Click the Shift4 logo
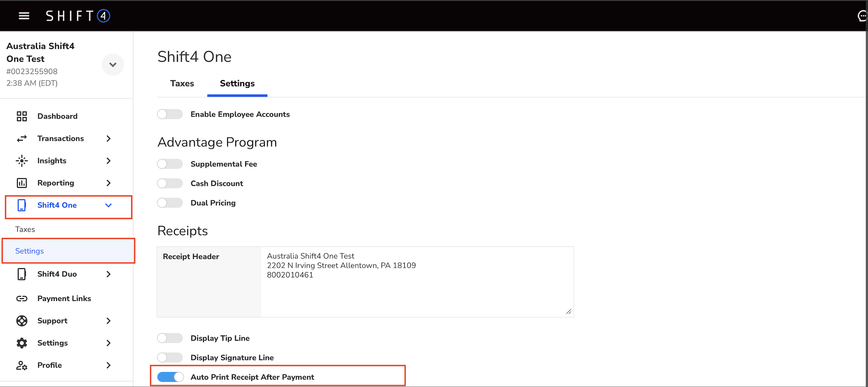Image resolution: width=868 pixels, height=387 pixels. click(78, 16)
